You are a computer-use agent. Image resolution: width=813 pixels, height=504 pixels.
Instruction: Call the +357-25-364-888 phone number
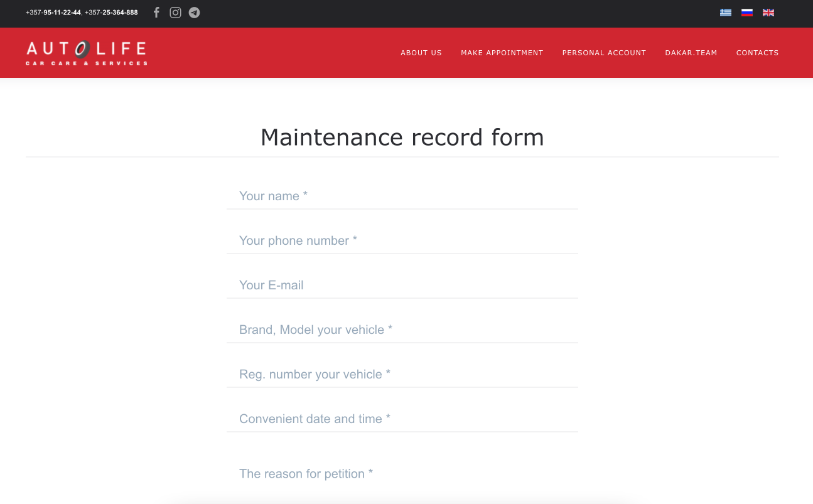(x=111, y=13)
